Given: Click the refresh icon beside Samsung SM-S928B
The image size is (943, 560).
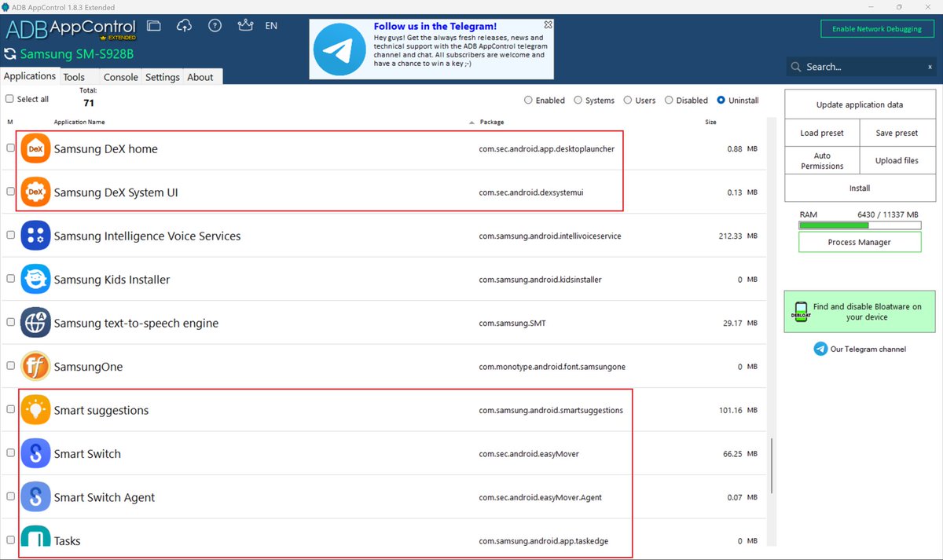Looking at the screenshot, I should tap(9, 54).
